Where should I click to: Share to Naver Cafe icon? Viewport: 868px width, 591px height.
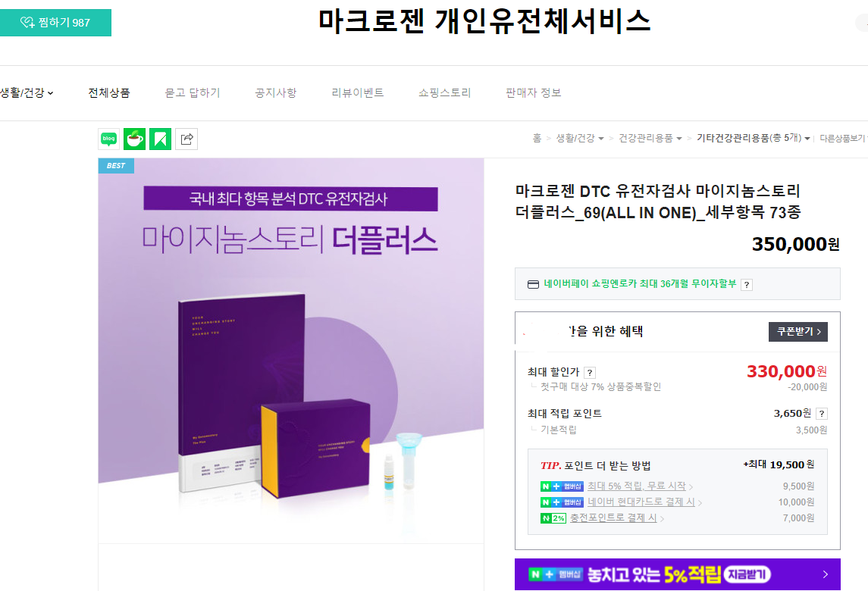(x=134, y=139)
